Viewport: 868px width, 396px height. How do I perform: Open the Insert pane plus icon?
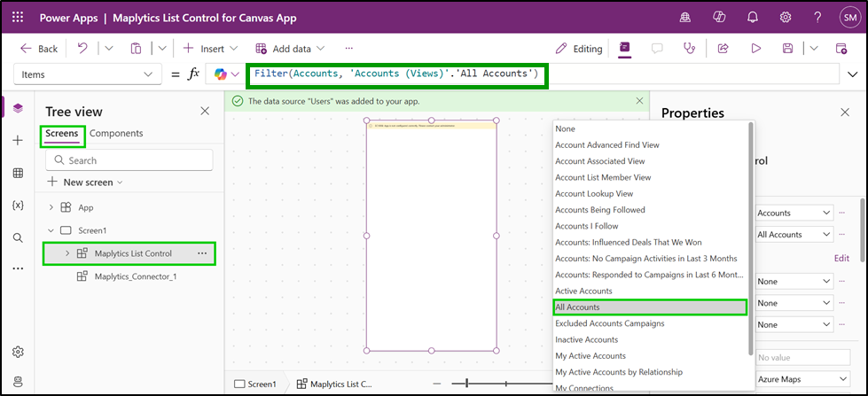pyautogui.click(x=18, y=141)
